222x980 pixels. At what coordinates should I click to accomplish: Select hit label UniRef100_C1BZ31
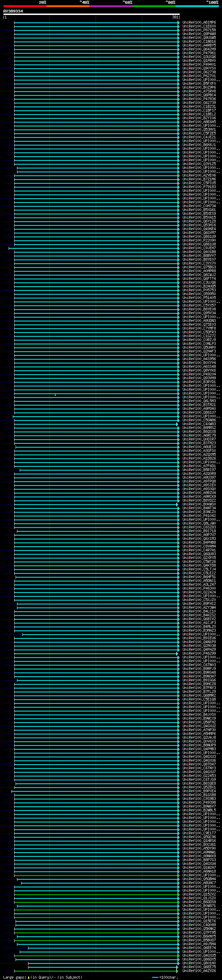199,106
